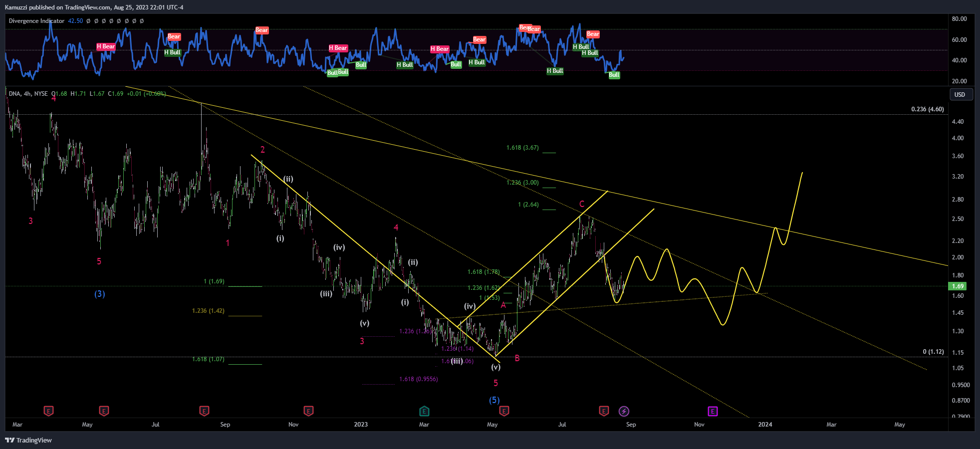Click the purple E marker near Nov 2023
Image resolution: width=980 pixels, height=449 pixels.
click(x=713, y=411)
